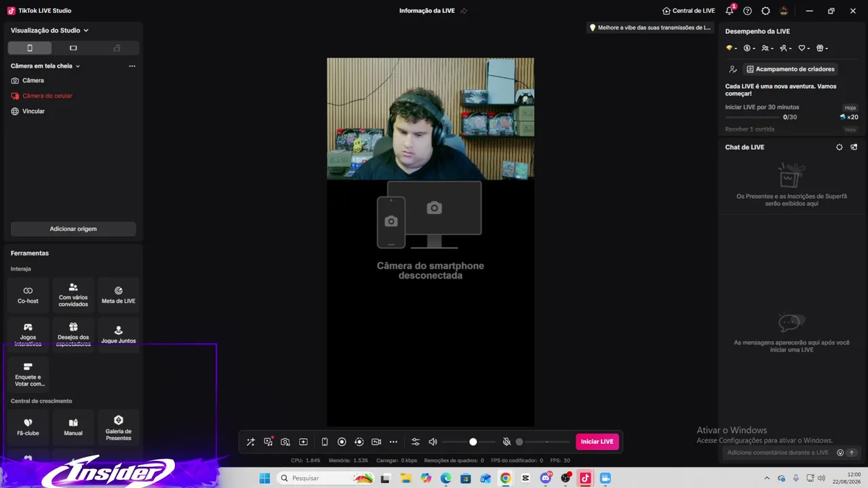Open scene options three-dot menu
The height and width of the screenshot is (488, 868).
click(x=132, y=66)
